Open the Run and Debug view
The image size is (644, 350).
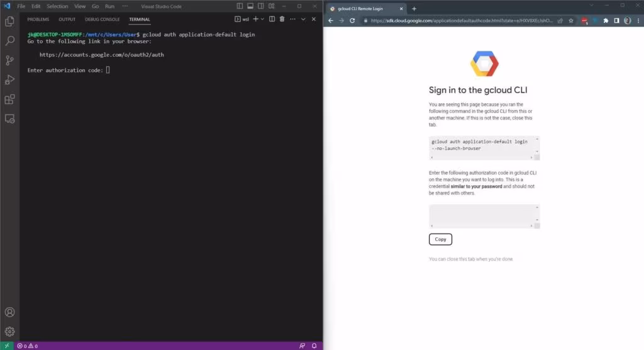(9, 80)
